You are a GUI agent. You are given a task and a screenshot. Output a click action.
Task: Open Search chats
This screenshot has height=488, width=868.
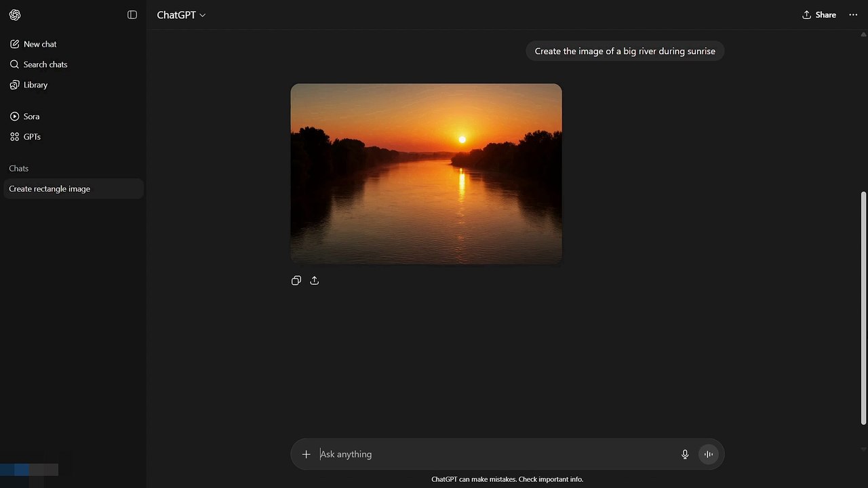pos(73,64)
